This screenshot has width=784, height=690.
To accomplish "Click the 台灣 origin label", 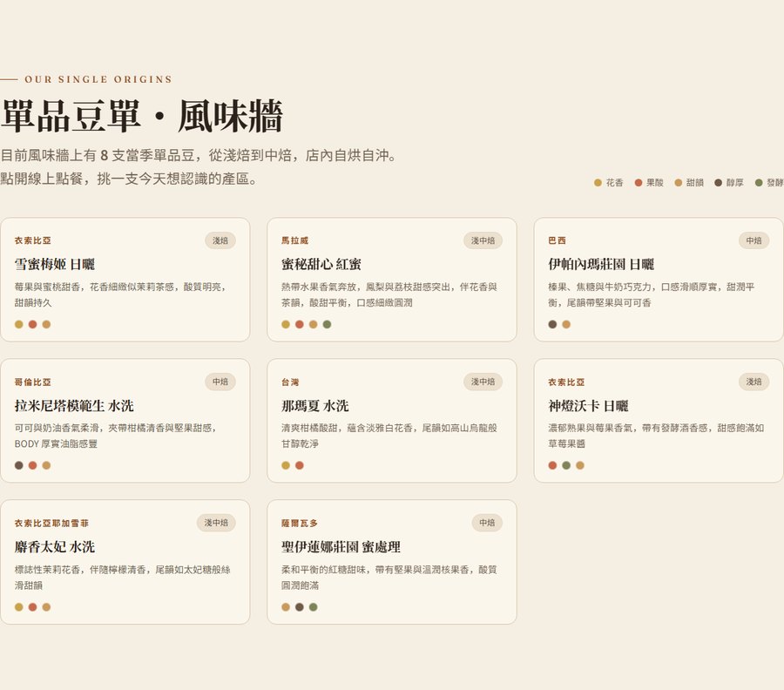I will (x=290, y=382).
